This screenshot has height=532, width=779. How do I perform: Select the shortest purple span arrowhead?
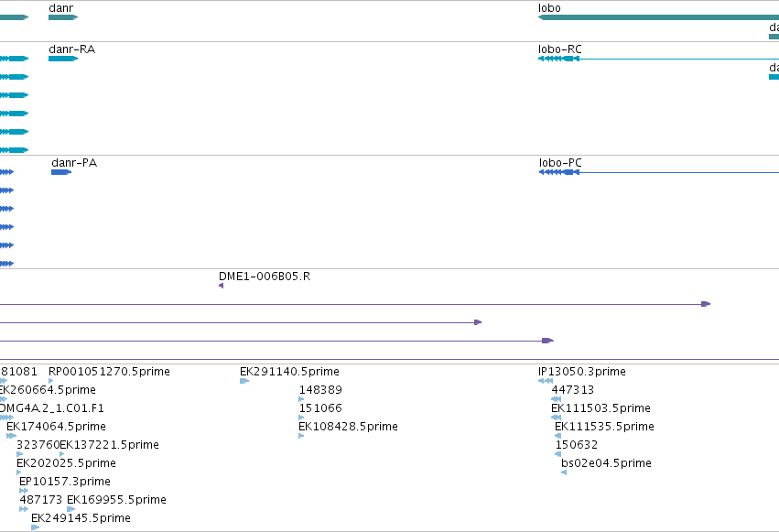(x=478, y=322)
